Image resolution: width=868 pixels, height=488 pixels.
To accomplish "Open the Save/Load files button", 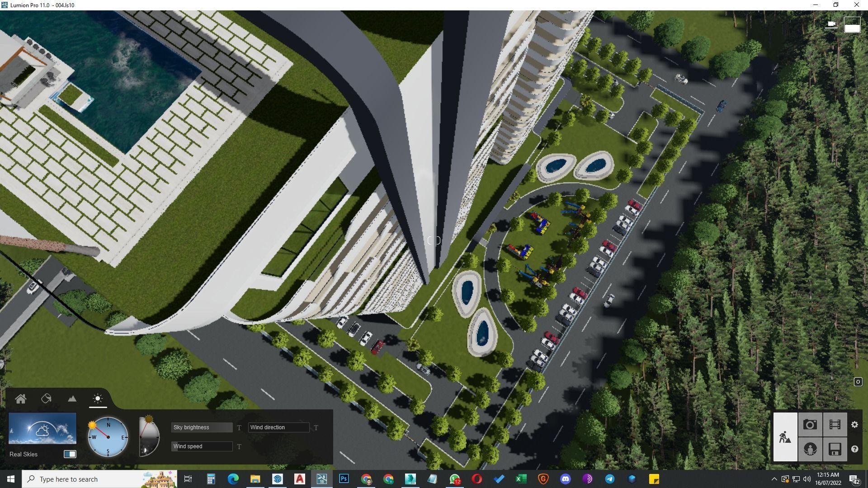I will (x=835, y=449).
